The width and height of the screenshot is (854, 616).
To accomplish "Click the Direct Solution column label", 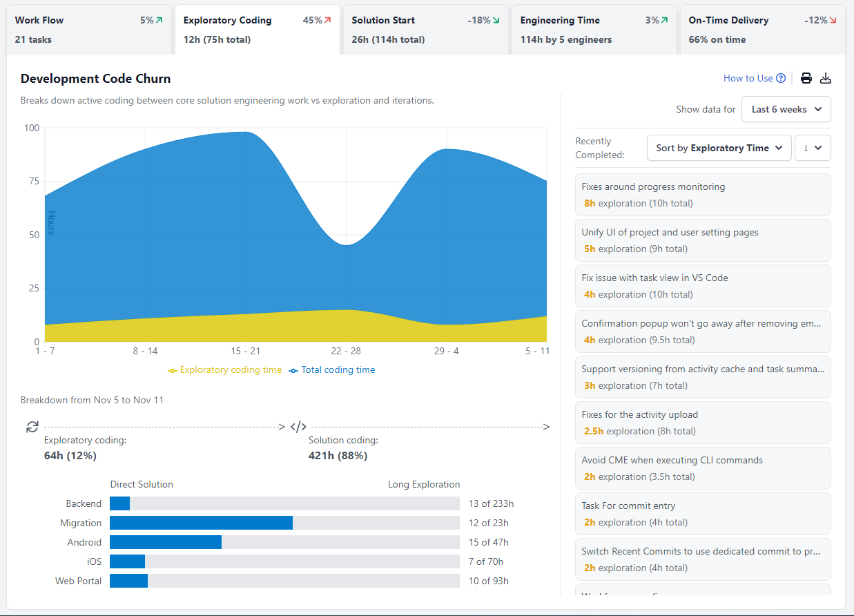I will 142,484.
